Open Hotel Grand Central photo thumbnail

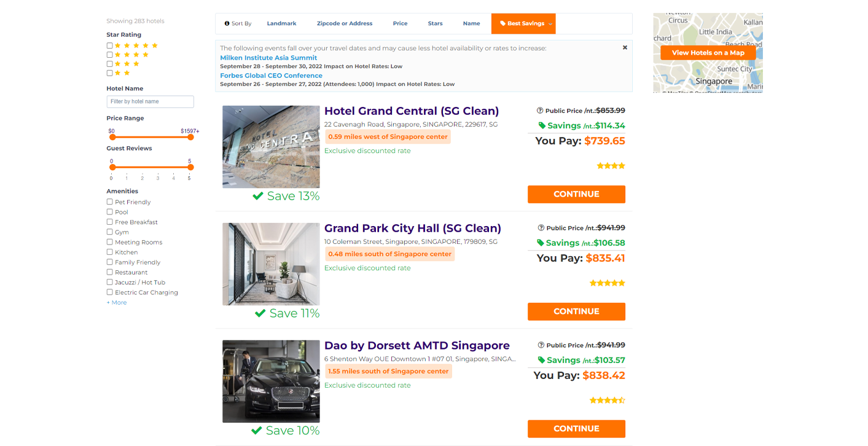coord(271,147)
